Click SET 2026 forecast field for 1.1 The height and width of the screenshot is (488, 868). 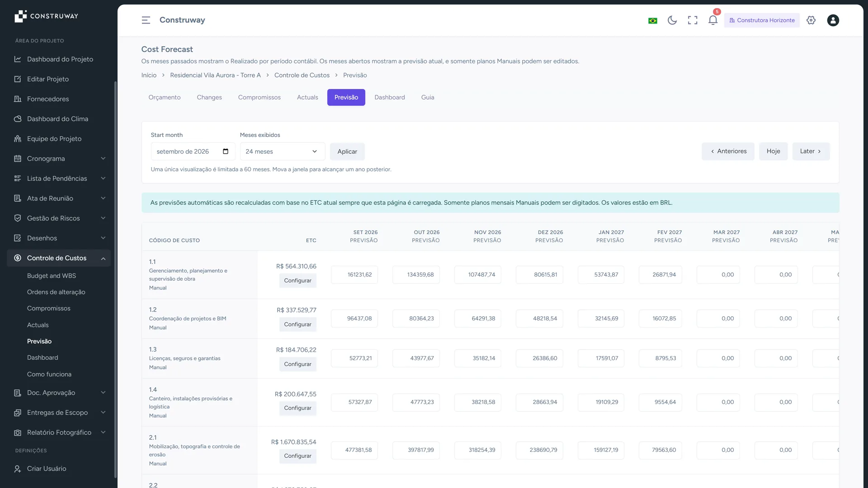[354, 275]
